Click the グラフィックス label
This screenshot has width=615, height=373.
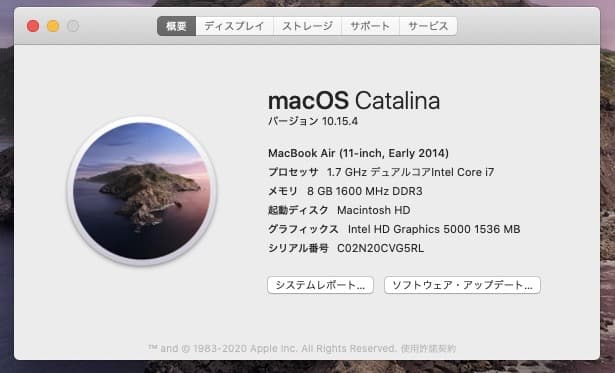[x=303, y=229]
